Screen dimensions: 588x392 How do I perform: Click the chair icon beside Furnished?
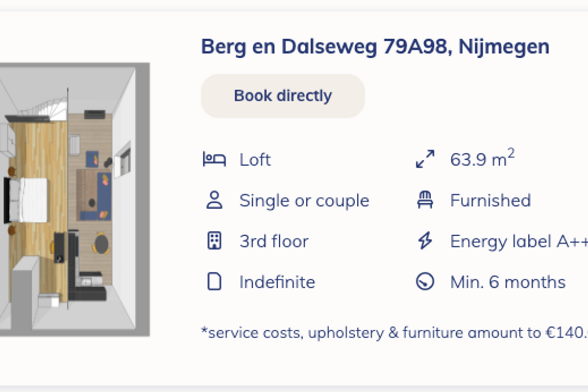[x=425, y=200]
